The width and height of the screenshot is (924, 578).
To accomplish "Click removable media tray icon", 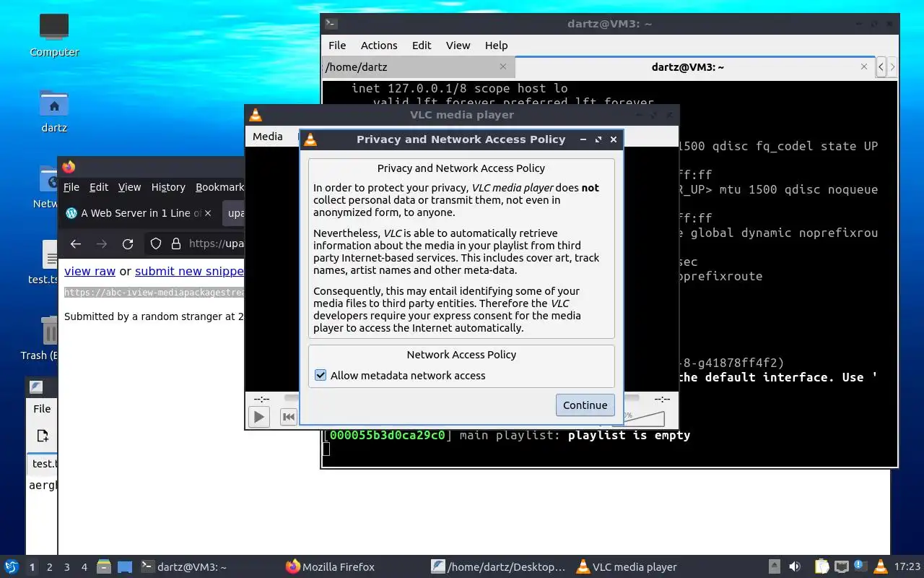I will pos(775,567).
